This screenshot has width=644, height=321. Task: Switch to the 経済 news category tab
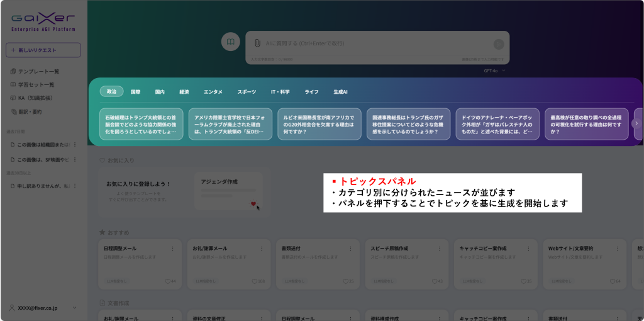click(x=184, y=92)
